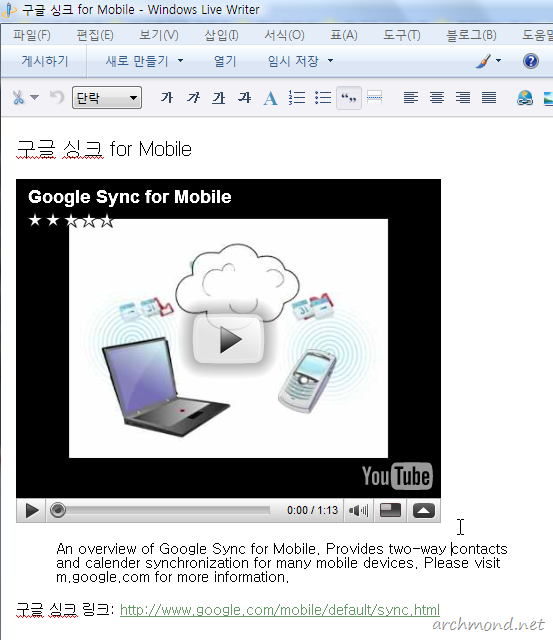Viewport: 553px width, 640px height.
Task: Play video with center play button
Action: (229, 339)
